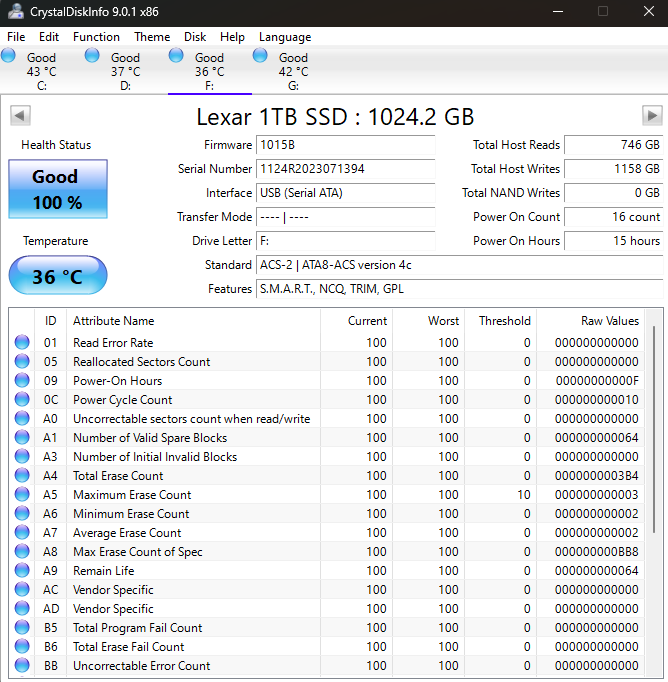The height and width of the screenshot is (682, 668).
Task: Click the Serial Number field
Action: coord(345,169)
